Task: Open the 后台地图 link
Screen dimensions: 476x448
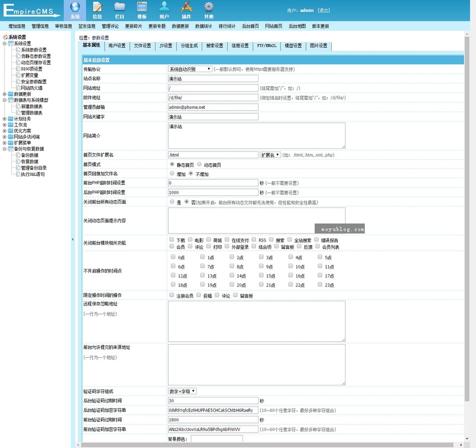Action: coord(297,26)
